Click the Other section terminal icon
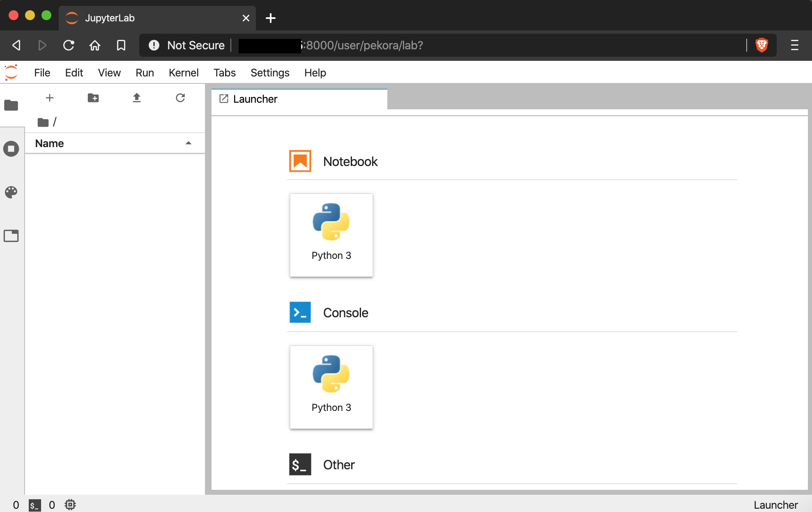 click(300, 464)
